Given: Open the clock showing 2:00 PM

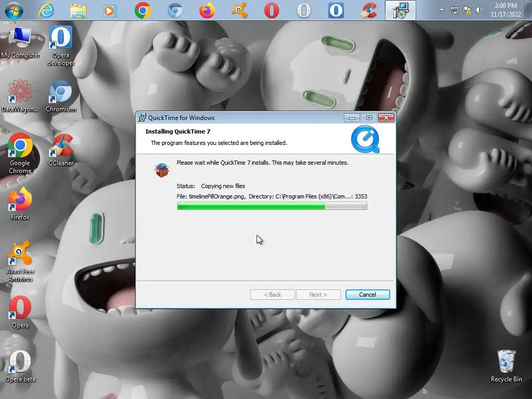Looking at the screenshot, I should click(x=506, y=10).
